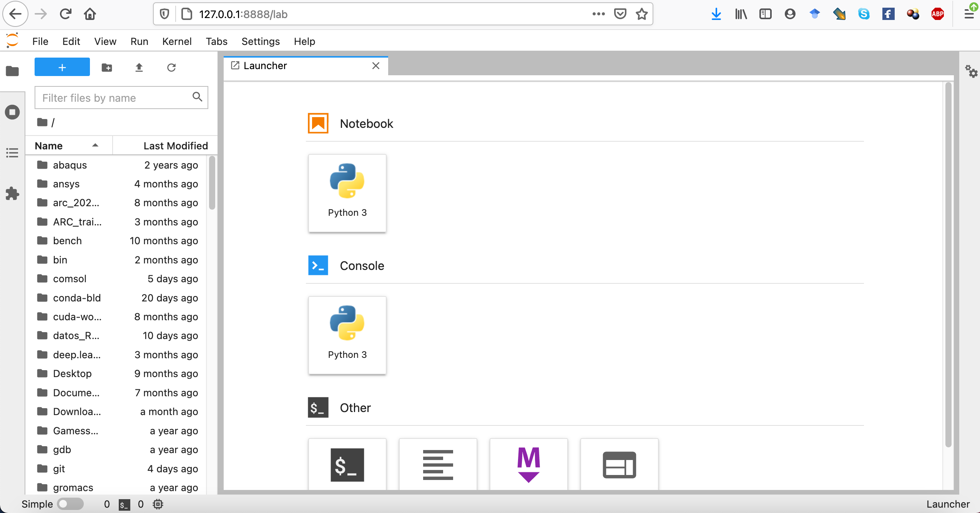Expand the Tabs menu in menubar
Image resolution: width=980 pixels, height=513 pixels.
[x=216, y=41]
